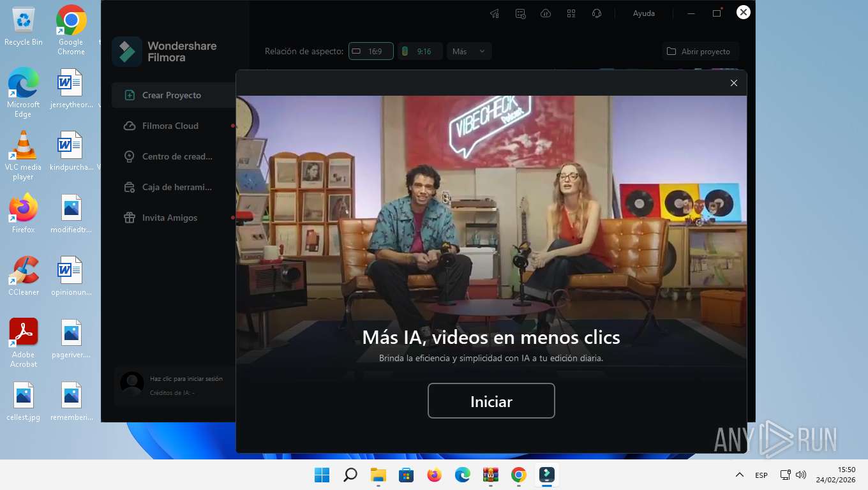Open CCleaner desktop shortcut
Image resolution: width=868 pixels, height=490 pixels.
click(24, 276)
